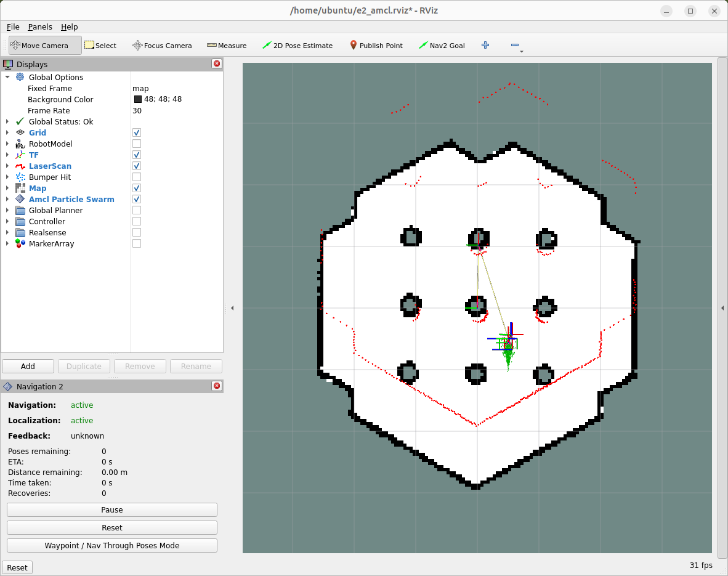
Task: Pause navigation with the Pause button
Action: click(x=112, y=509)
